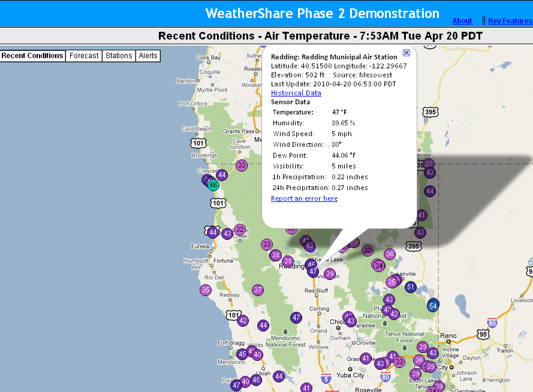Click the 42 marker on Highway 101
This screenshot has width=533, height=392.
pos(243,321)
